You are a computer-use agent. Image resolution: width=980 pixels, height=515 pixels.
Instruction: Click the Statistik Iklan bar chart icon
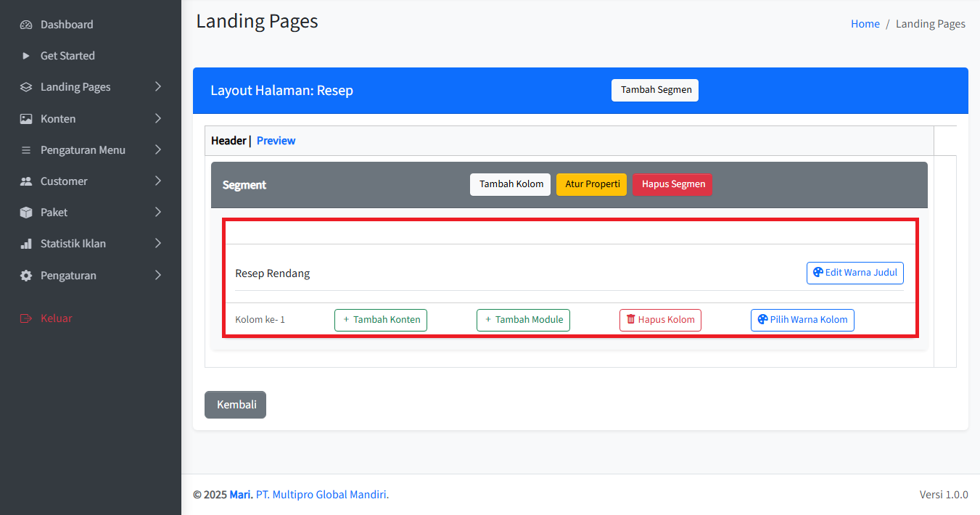[26, 244]
